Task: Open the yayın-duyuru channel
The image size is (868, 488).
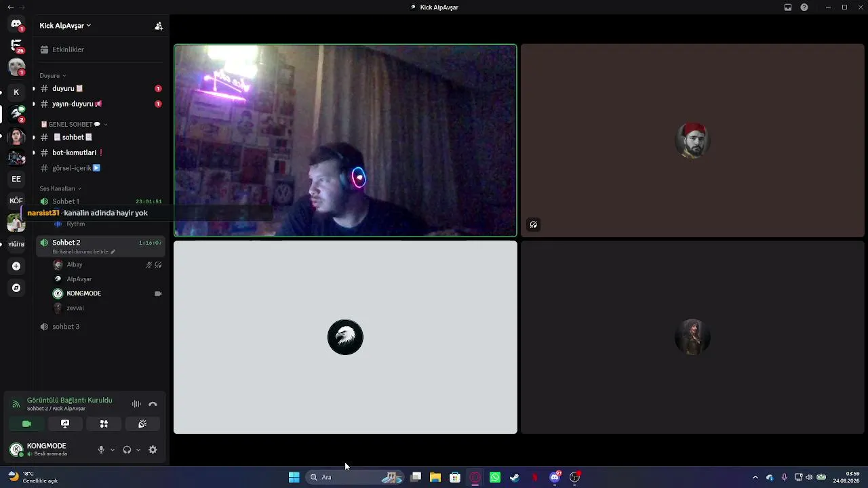Action: point(100,104)
